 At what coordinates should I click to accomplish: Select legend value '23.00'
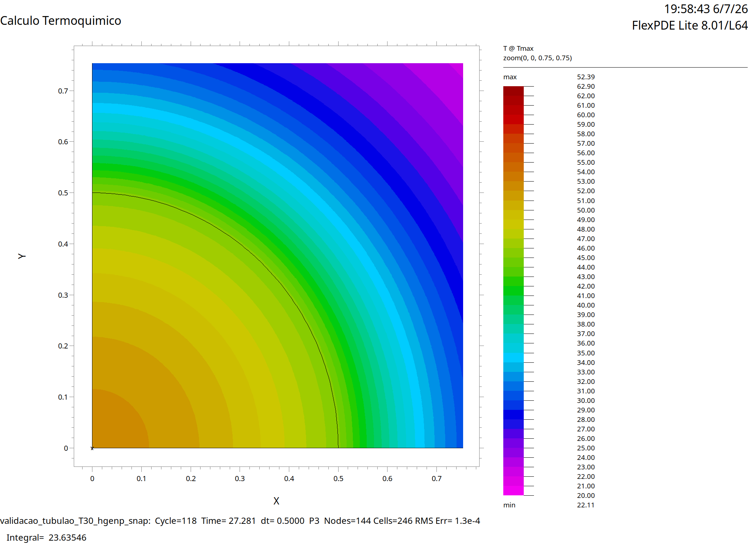pyautogui.click(x=586, y=467)
